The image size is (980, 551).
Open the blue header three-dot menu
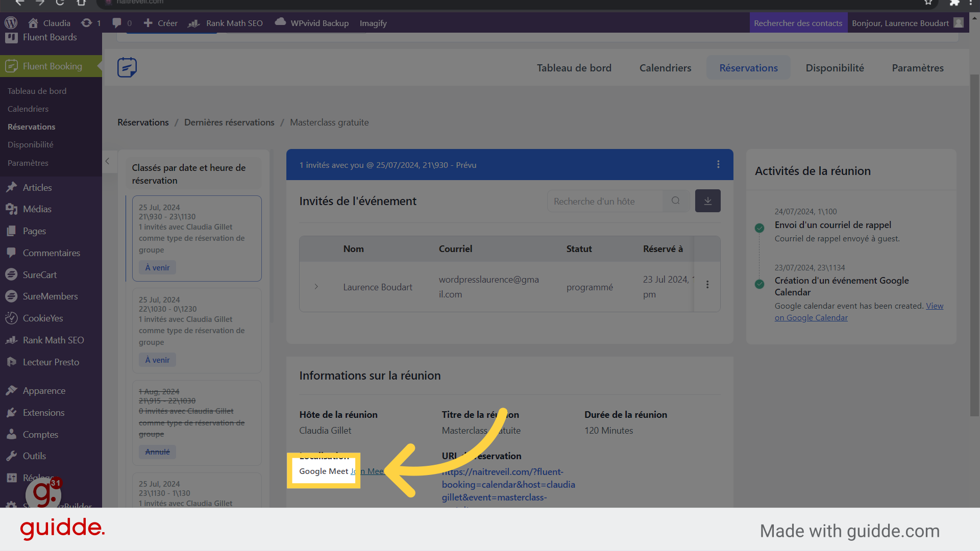(x=718, y=164)
